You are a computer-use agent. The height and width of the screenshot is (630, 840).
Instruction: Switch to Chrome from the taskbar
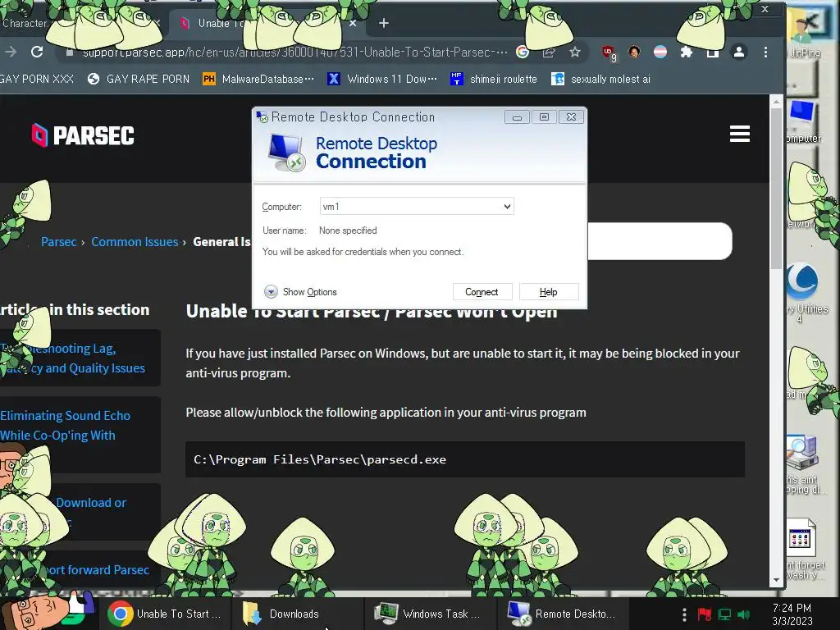[165, 614]
